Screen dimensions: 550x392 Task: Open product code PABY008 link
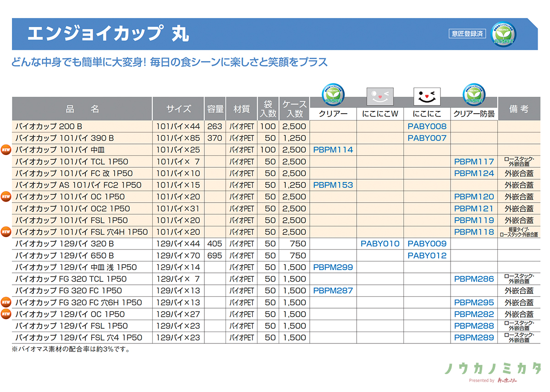tap(427, 127)
